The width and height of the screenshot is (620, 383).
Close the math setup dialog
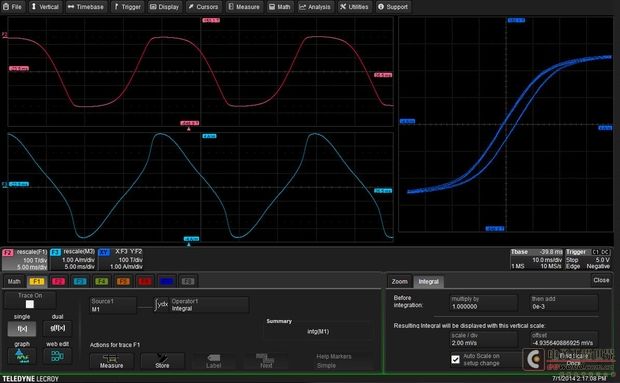pyautogui.click(x=601, y=280)
